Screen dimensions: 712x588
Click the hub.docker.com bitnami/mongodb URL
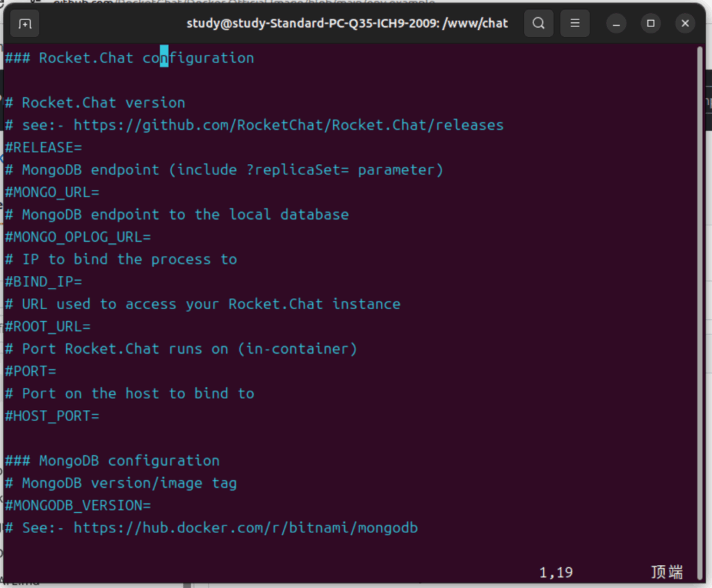[x=245, y=528]
